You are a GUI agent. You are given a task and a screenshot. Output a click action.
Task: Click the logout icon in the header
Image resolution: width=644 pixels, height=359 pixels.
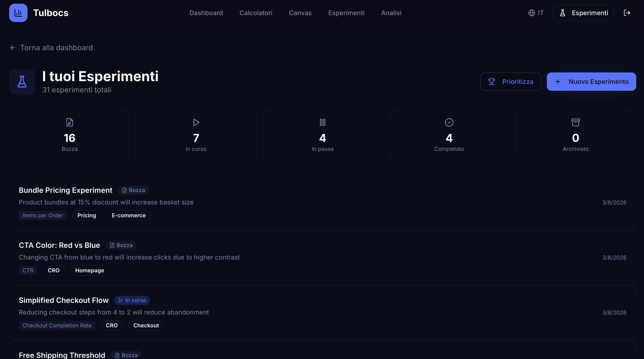[x=627, y=13]
